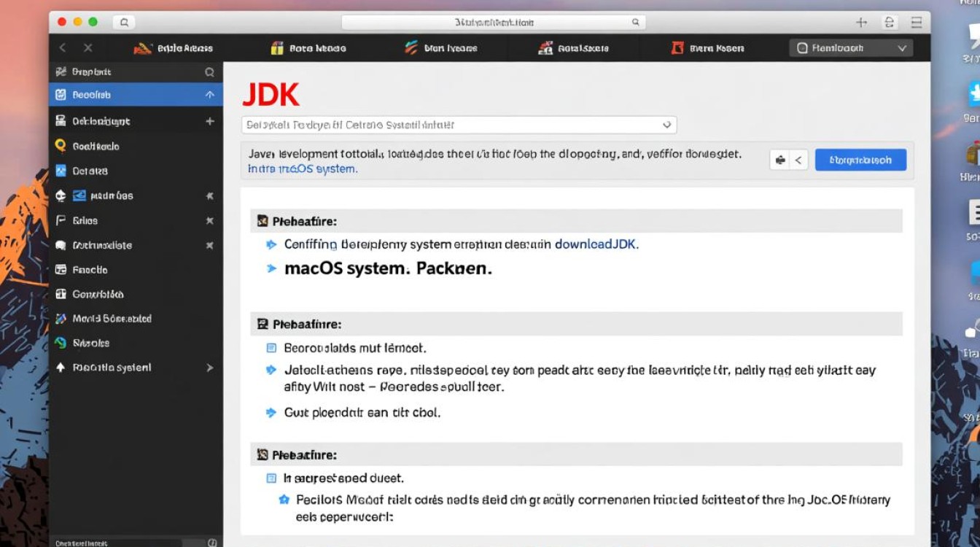Tick the square box above the 'macOS system. Packøen.' section
This screenshot has height=547, width=980.
pos(263,221)
